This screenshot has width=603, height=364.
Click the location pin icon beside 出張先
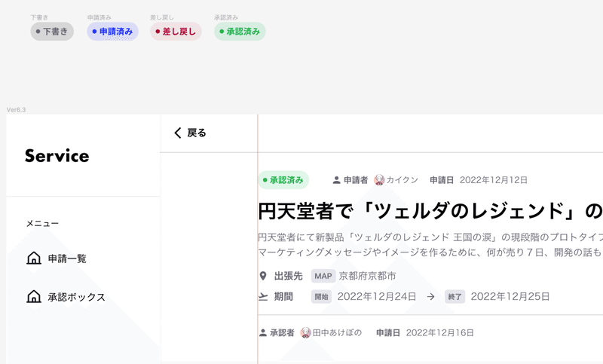(263, 276)
